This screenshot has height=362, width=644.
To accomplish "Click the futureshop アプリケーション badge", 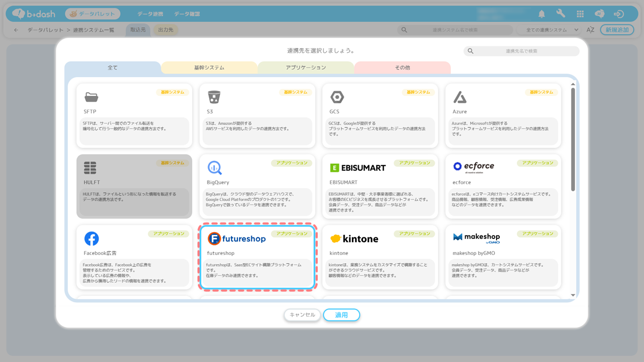I will coord(292,234).
